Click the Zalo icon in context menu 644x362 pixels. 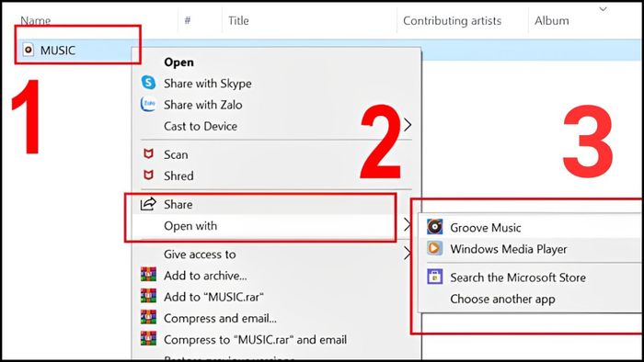[148, 104]
